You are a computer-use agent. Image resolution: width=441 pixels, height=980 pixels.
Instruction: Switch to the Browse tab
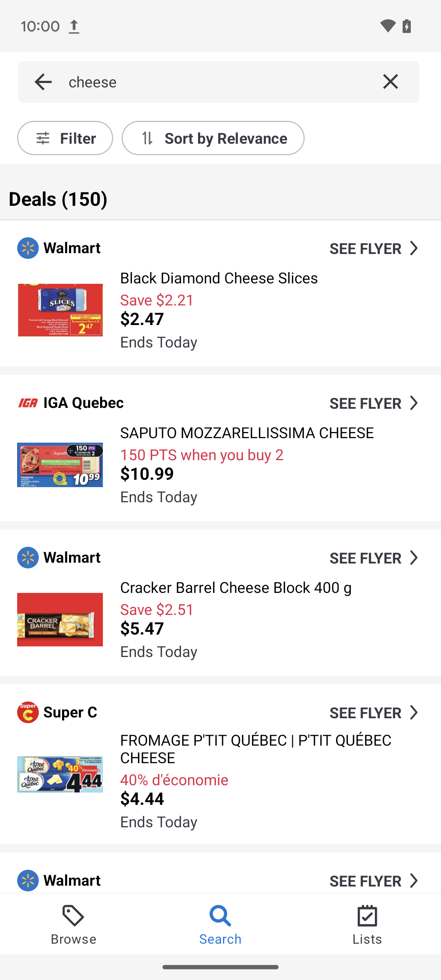(x=73, y=924)
